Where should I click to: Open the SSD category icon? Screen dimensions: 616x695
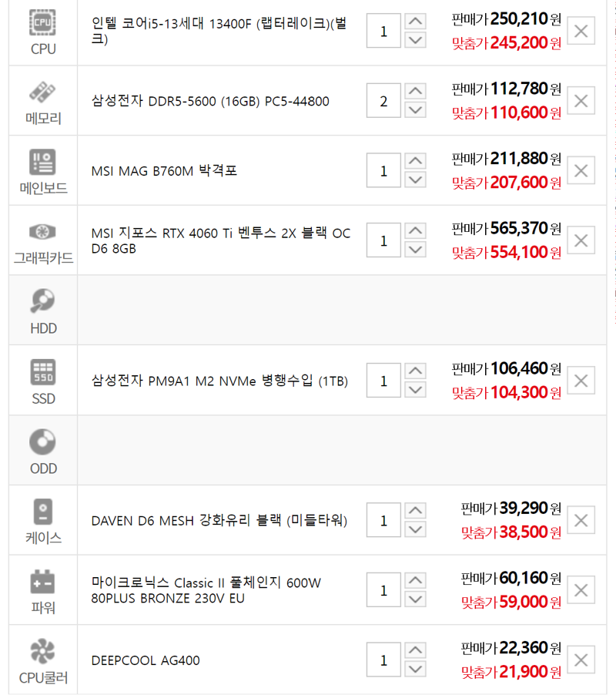click(42, 371)
